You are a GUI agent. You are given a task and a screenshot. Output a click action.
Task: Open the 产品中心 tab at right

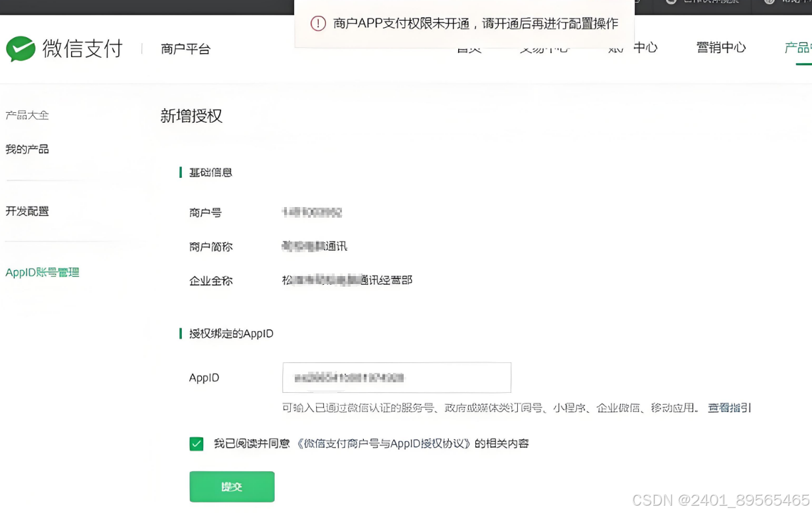pos(798,48)
